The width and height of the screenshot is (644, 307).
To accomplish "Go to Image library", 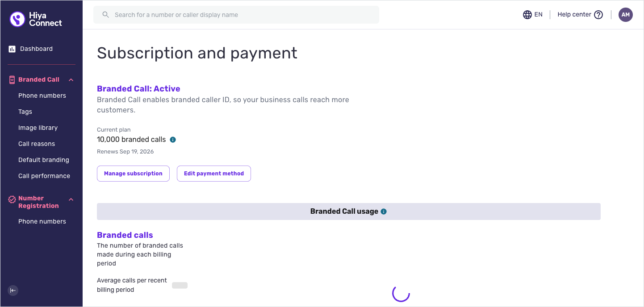I will [x=38, y=128].
